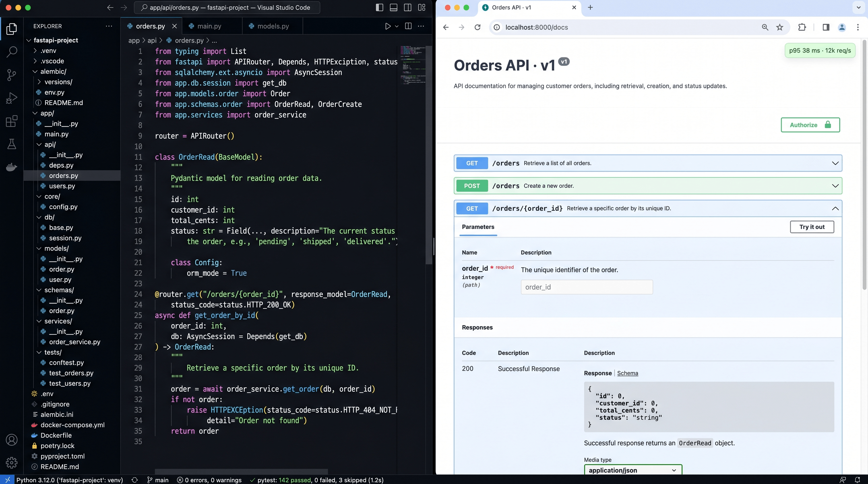Reload the localhost docs page
Screen dimensions: 868x484
coord(478,27)
